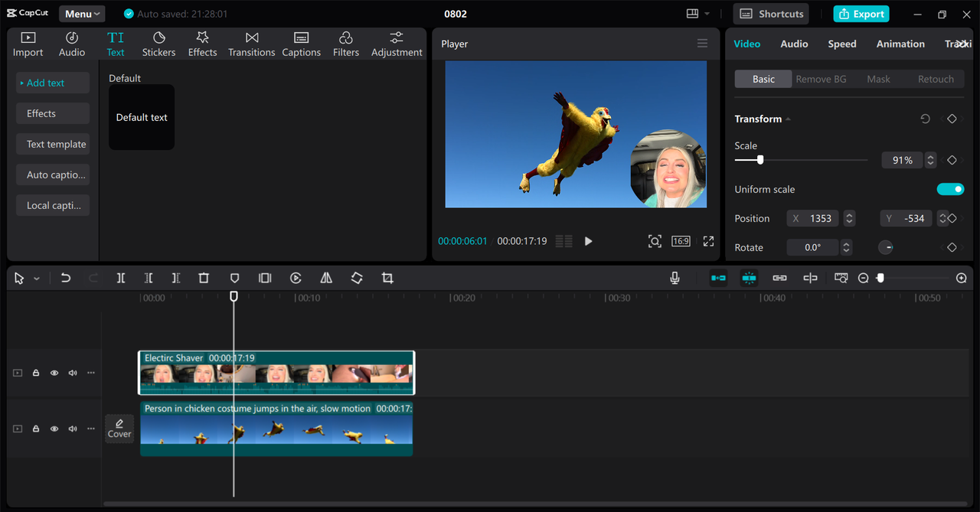The image size is (980, 512).
Task: Reset the Transform settings
Action: pyautogui.click(x=925, y=119)
